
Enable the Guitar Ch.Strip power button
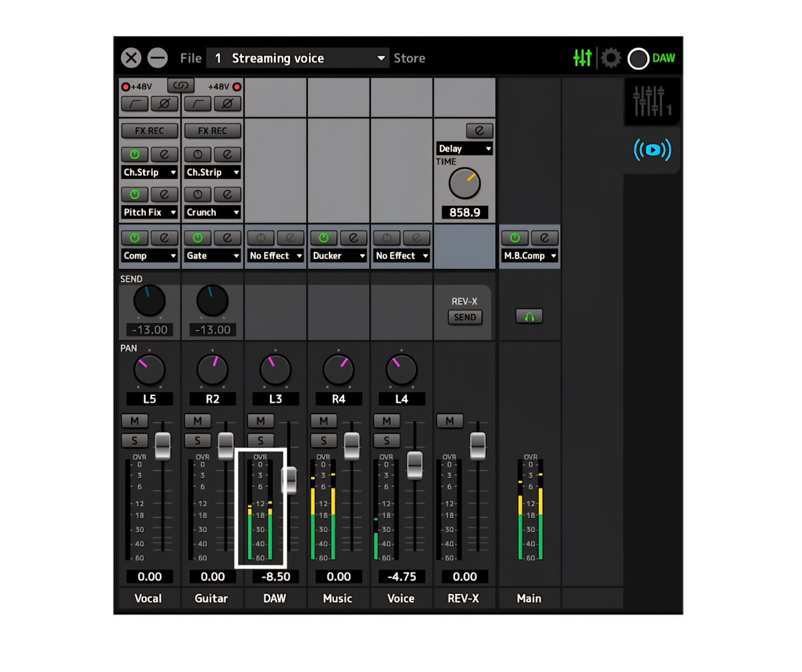tap(198, 154)
